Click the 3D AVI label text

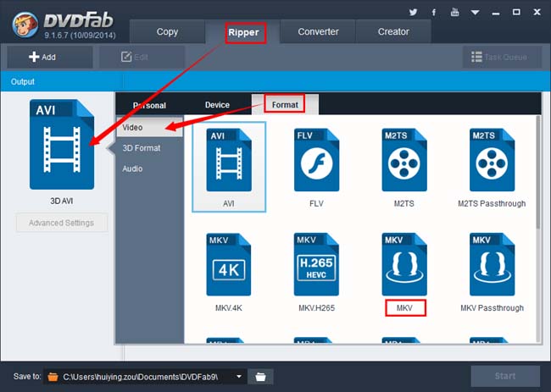point(62,202)
